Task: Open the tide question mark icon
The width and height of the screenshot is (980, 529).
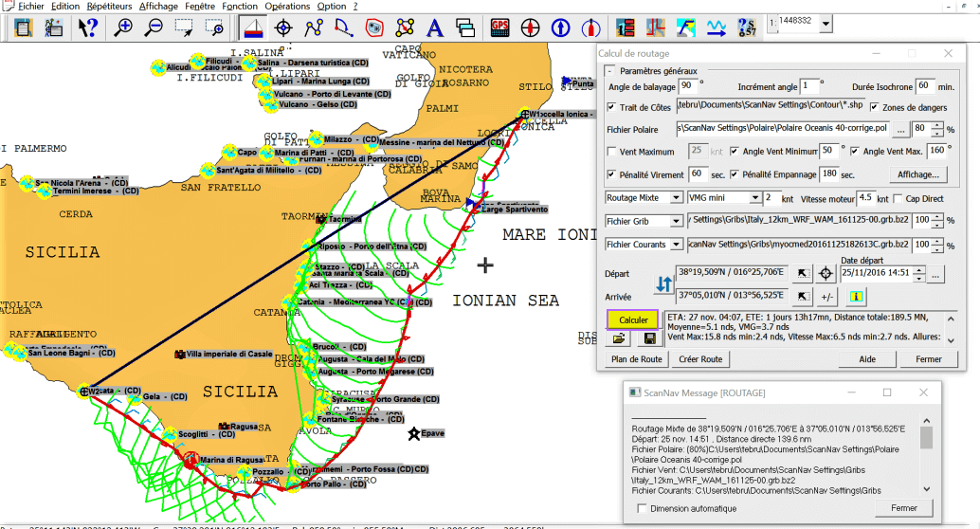Action: coord(747,27)
